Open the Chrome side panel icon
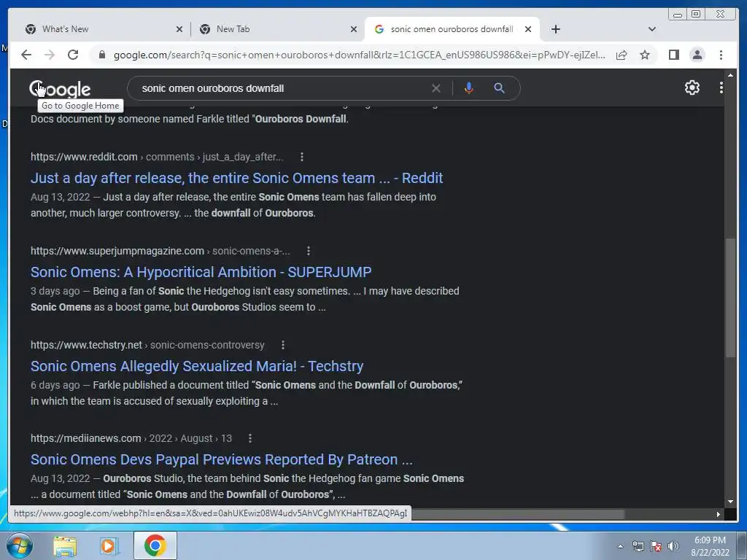747x560 pixels. click(673, 55)
